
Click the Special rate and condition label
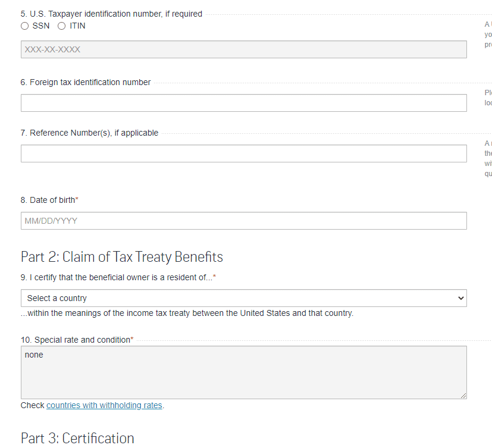click(x=75, y=340)
